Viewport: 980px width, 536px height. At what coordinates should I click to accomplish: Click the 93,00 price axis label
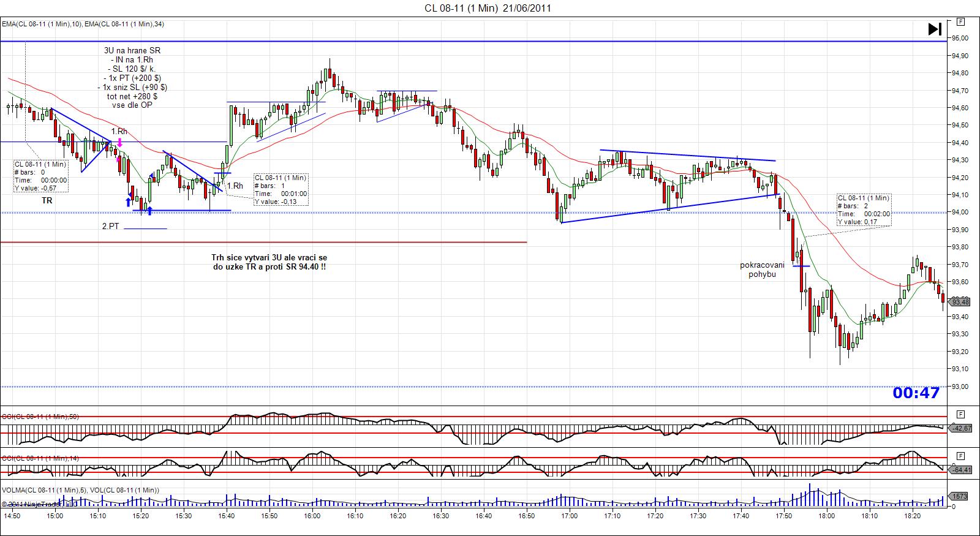[x=960, y=387]
